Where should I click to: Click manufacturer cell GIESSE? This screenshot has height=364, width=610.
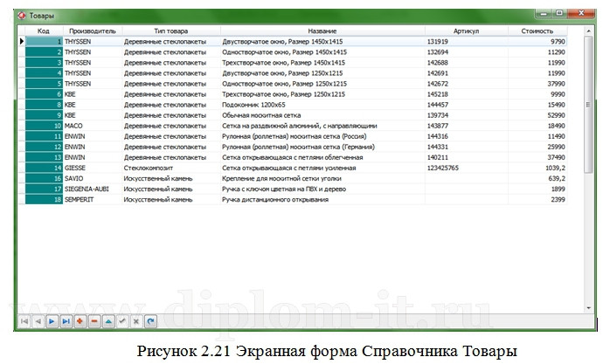(93, 168)
